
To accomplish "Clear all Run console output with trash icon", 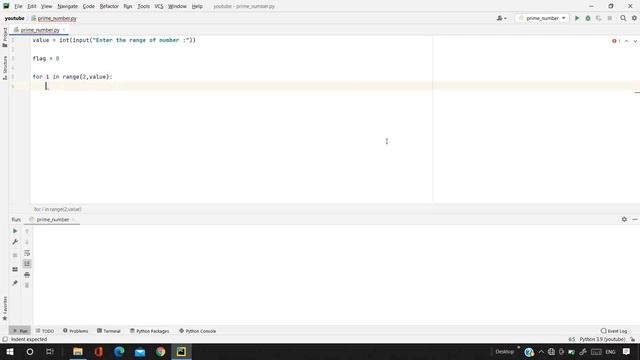I will [27, 285].
